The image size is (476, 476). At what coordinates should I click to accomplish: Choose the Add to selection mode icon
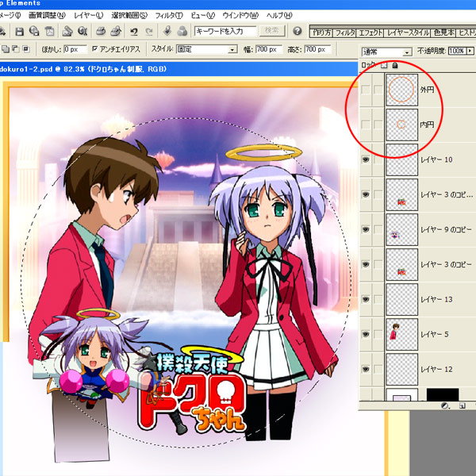pos(6,49)
